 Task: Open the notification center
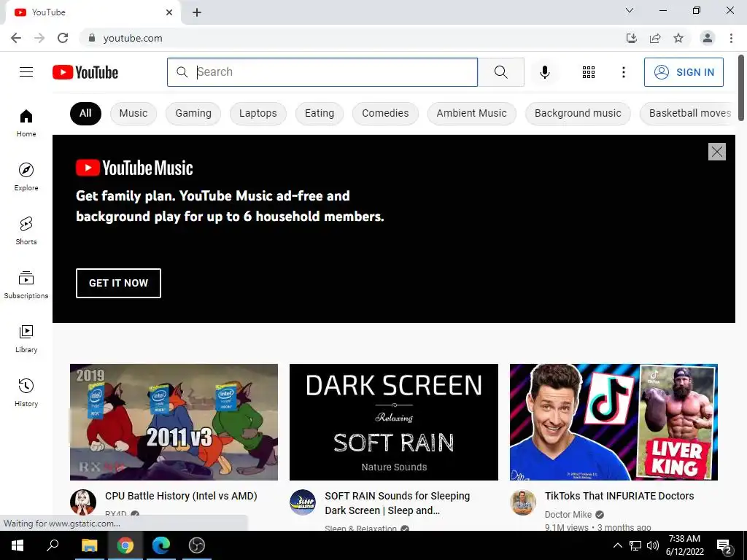724,546
